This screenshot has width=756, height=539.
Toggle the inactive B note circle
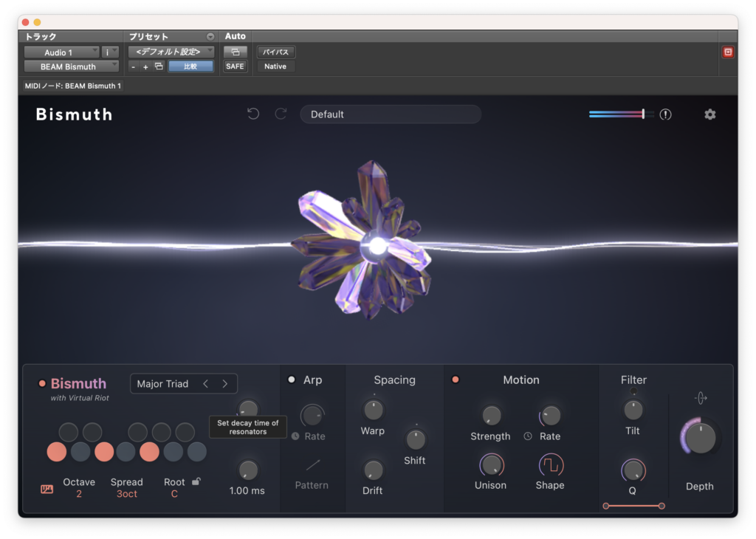(x=196, y=452)
